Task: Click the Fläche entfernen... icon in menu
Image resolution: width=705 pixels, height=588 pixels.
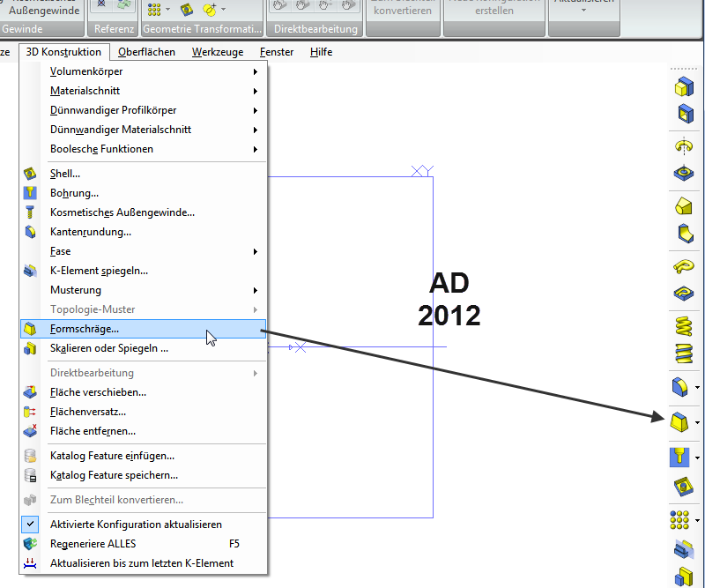Action: [30, 430]
